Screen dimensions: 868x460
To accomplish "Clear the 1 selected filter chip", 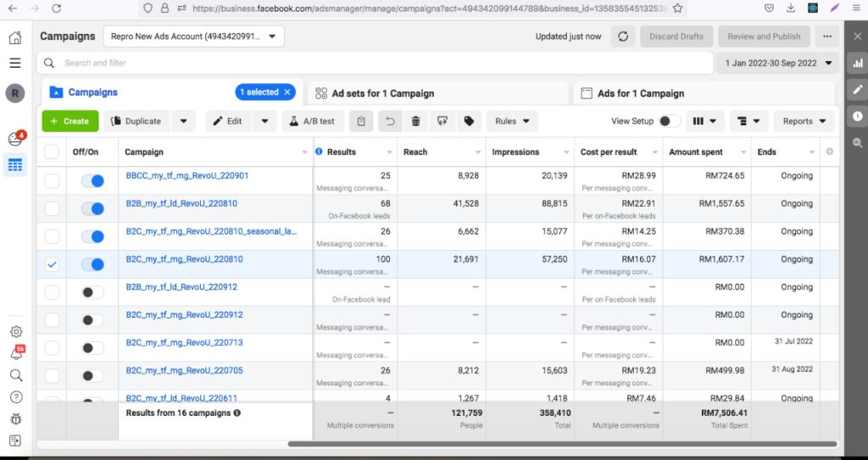I will pyautogui.click(x=287, y=92).
